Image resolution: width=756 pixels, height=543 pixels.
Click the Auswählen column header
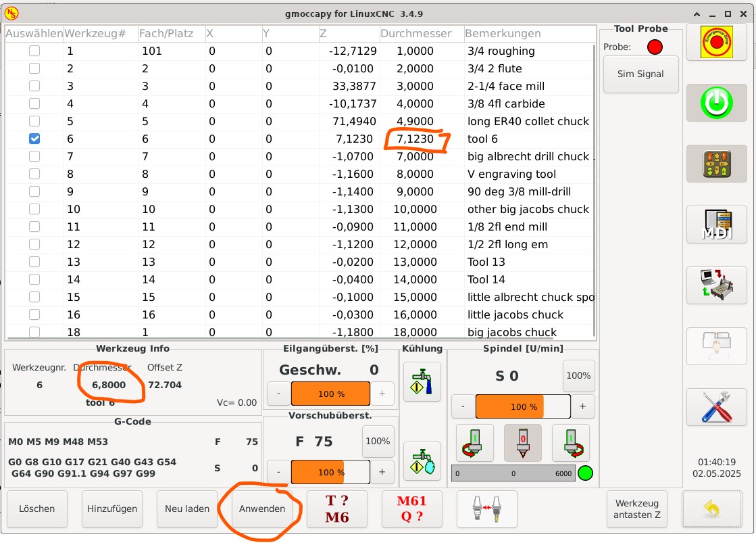point(34,33)
